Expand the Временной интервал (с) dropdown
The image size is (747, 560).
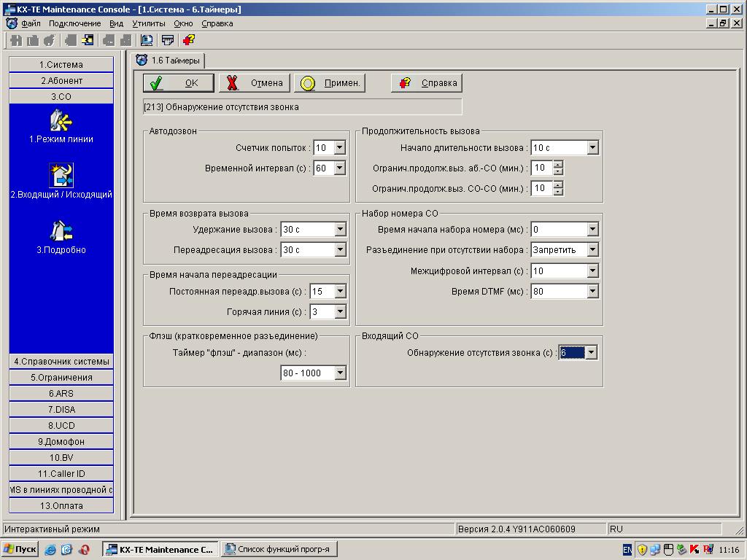pyautogui.click(x=339, y=168)
